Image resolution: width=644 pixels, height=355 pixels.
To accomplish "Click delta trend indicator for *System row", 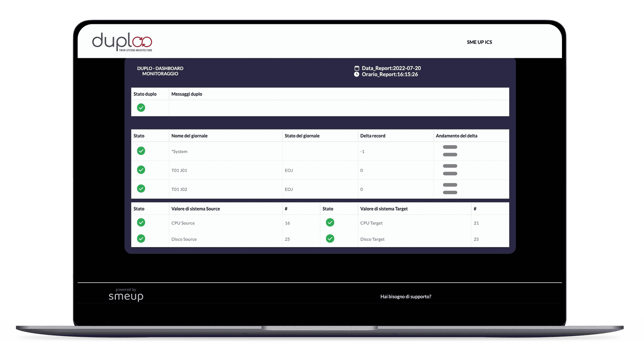I will [x=450, y=151].
